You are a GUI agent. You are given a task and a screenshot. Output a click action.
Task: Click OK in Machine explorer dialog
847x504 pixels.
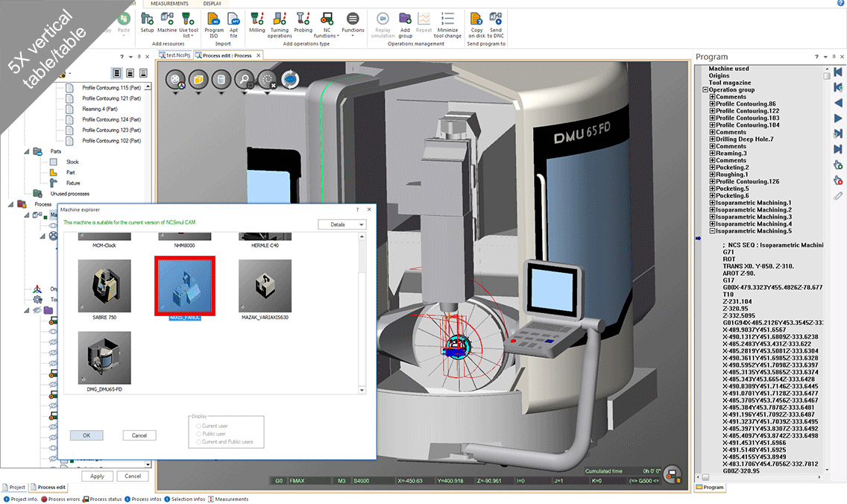pyautogui.click(x=86, y=435)
